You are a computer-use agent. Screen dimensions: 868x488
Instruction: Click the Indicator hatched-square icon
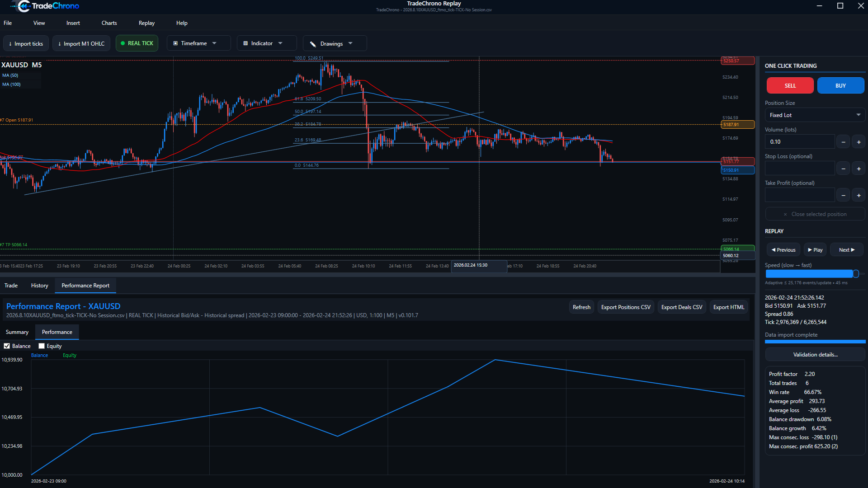pos(245,43)
